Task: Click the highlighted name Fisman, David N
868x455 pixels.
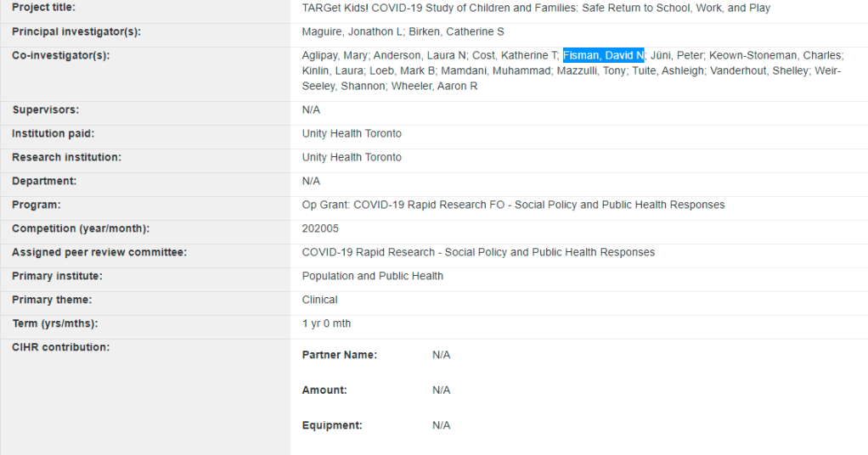Action: tap(603, 55)
